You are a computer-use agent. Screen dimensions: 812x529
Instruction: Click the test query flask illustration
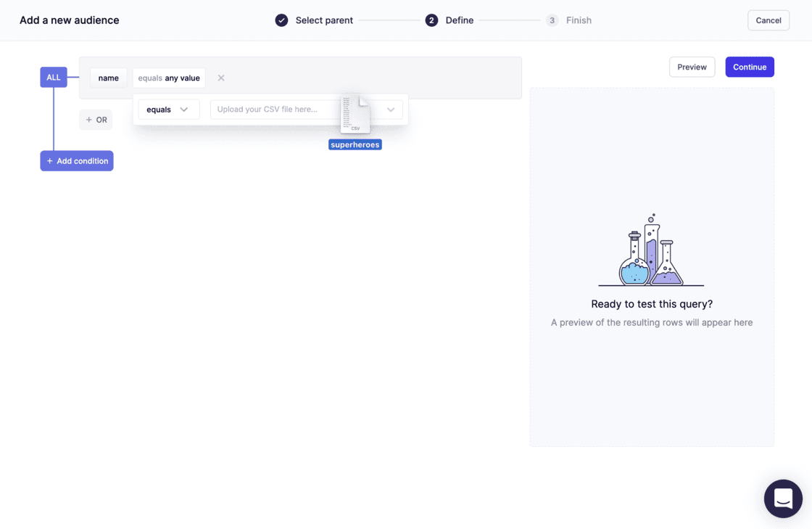click(650, 250)
